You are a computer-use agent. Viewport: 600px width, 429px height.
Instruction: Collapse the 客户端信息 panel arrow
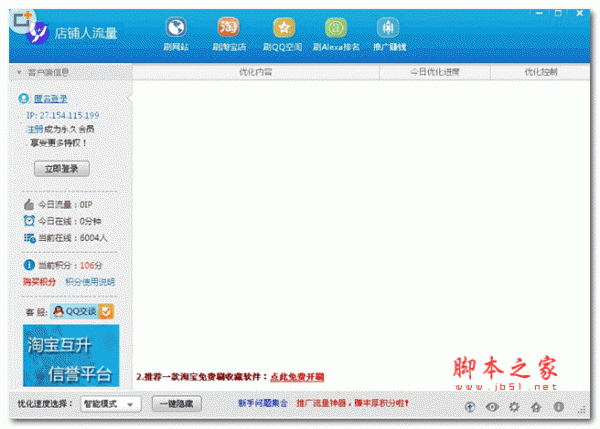[19, 72]
